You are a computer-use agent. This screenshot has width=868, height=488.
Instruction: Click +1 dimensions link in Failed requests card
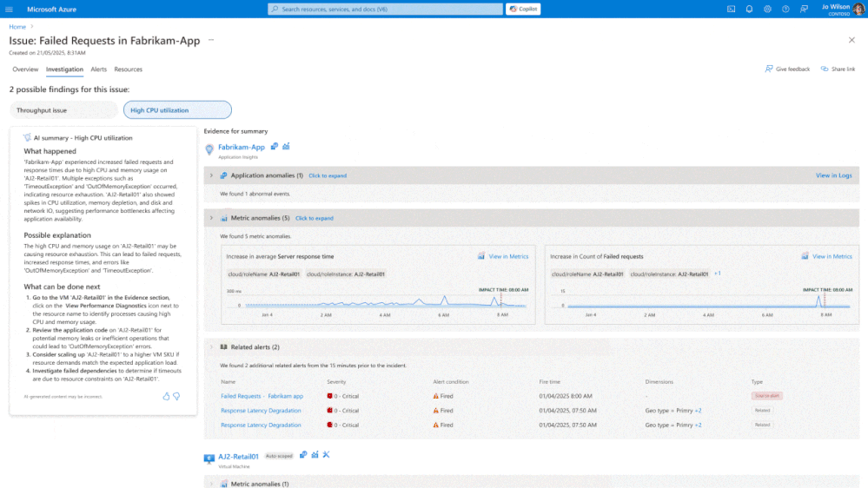pyautogui.click(x=718, y=274)
